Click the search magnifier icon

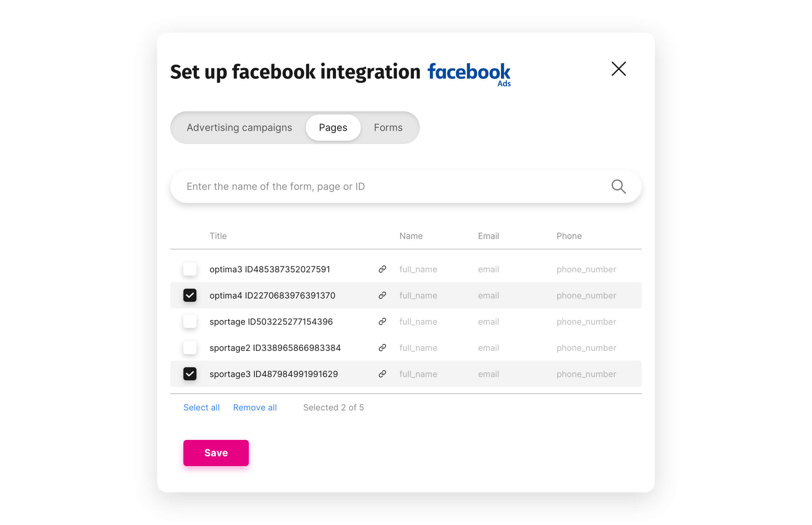pos(618,187)
